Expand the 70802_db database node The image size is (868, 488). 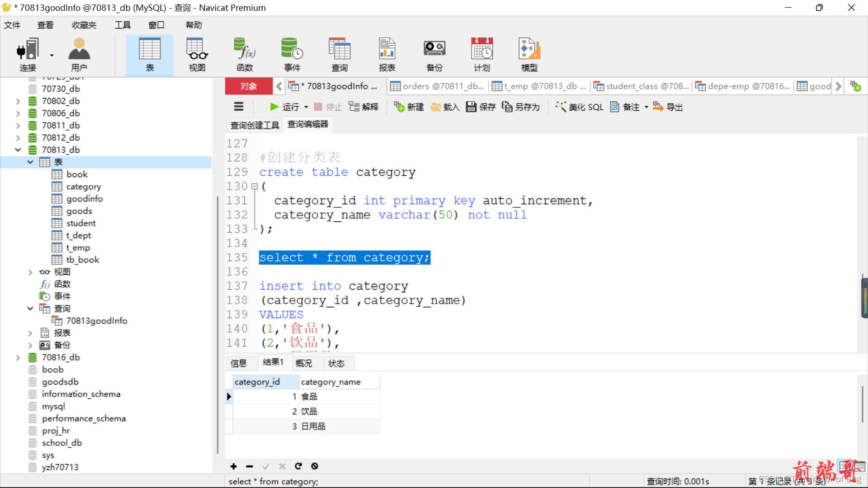[x=18, y=101]
